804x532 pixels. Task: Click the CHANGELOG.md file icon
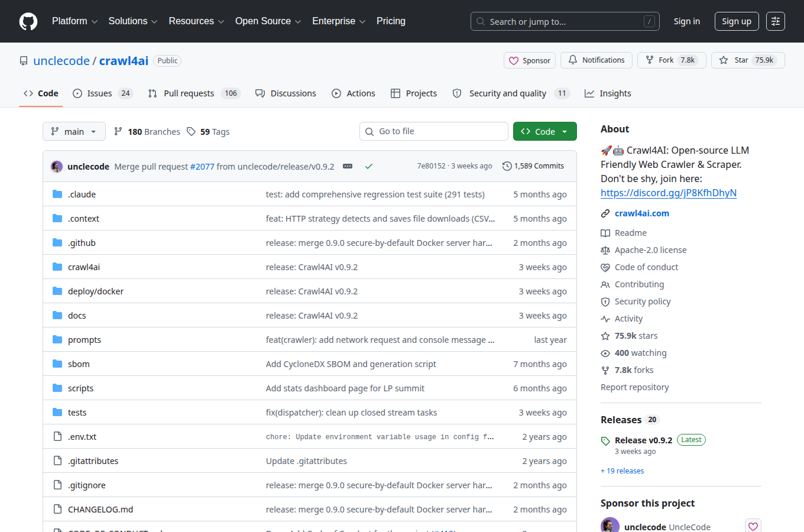[x=57, y=509]
